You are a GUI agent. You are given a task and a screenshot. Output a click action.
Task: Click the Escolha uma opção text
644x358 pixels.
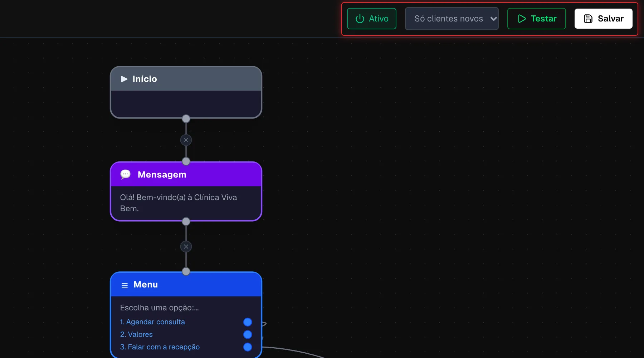coord(159,308)
